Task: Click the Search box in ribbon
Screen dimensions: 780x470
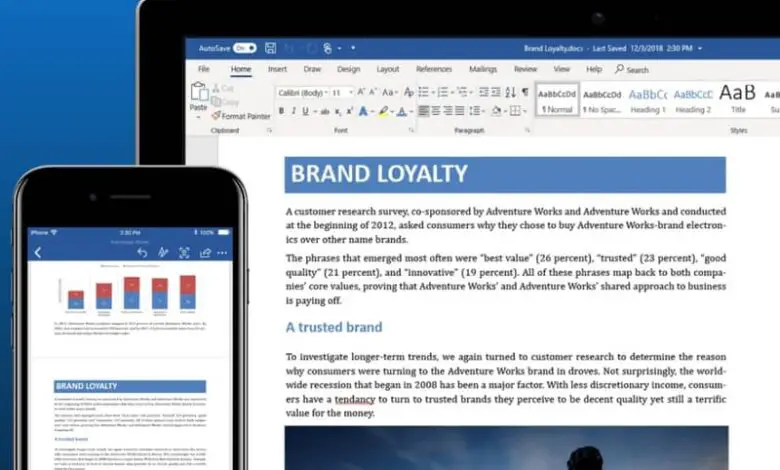Action: click(x=632, y=70)
